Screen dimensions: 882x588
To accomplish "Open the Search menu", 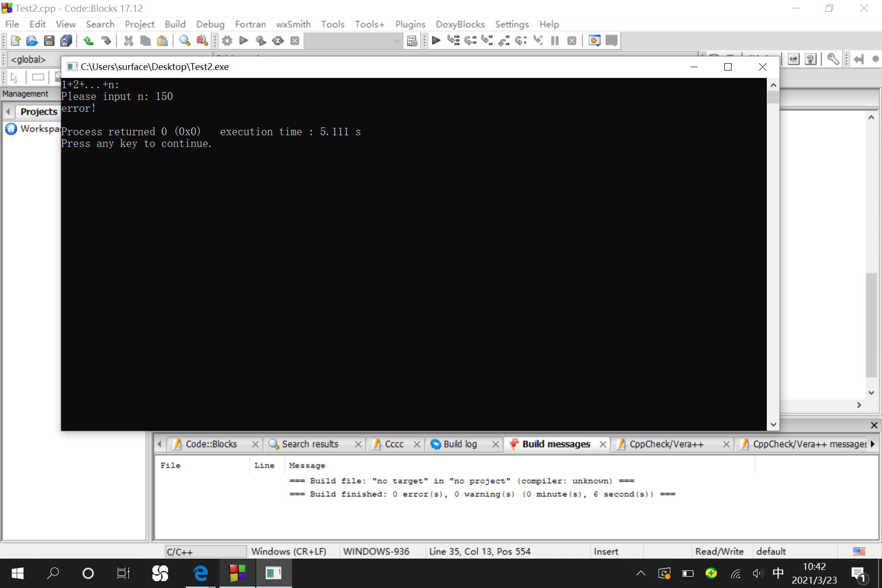I will (100, 24).
